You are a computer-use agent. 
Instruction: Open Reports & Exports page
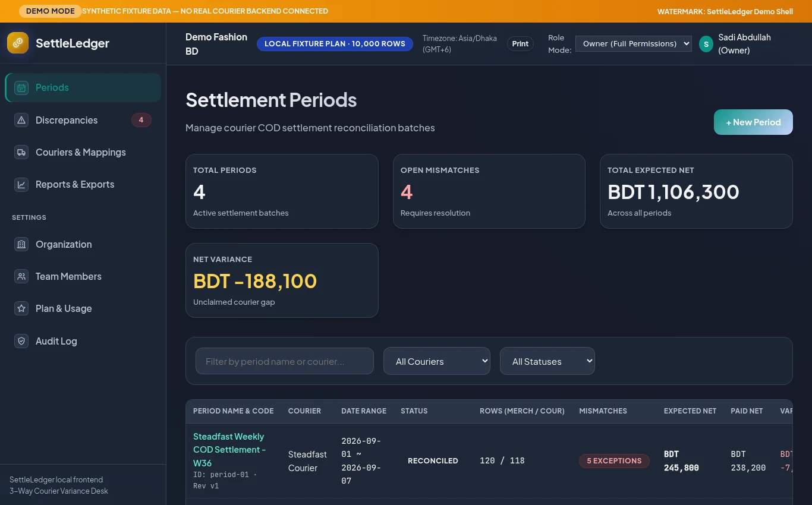pos(83,185)
